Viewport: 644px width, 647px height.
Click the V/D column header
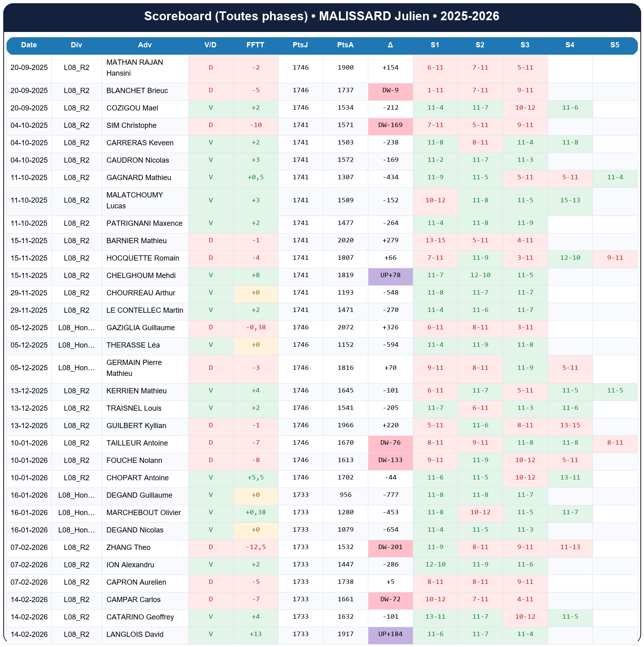(210, 45)
